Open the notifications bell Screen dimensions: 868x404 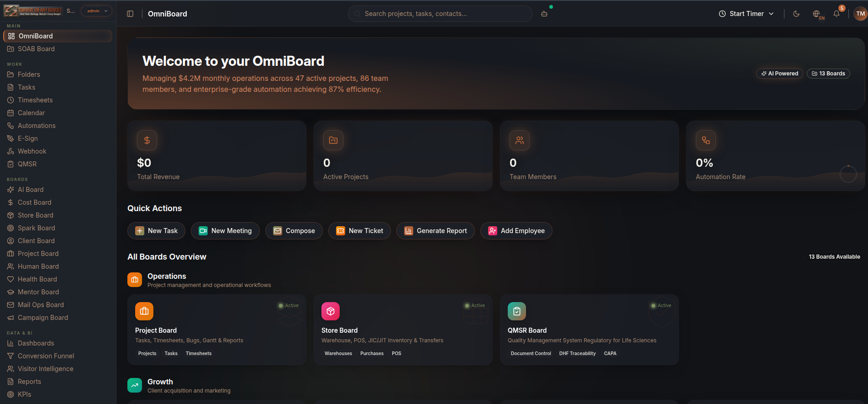836,14
